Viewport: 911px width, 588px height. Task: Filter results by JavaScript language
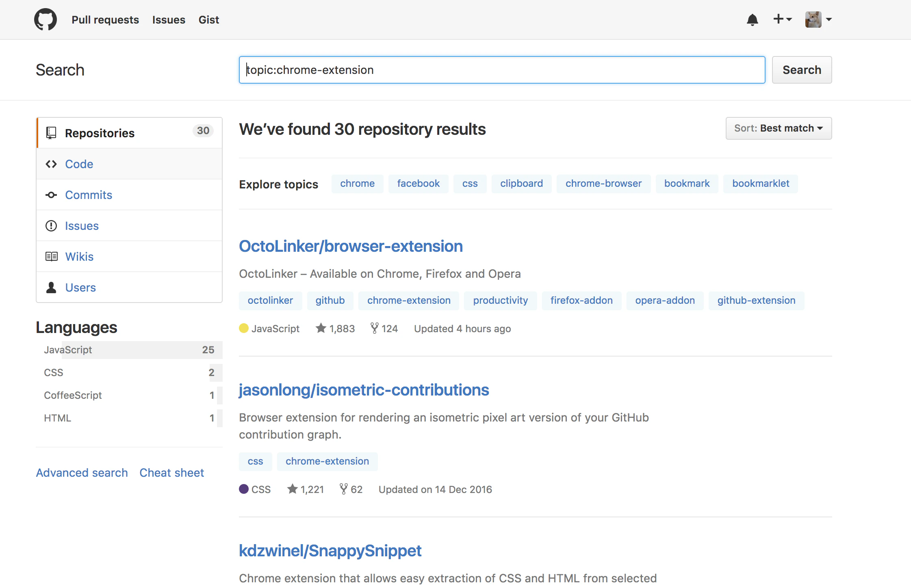point(129,350)
